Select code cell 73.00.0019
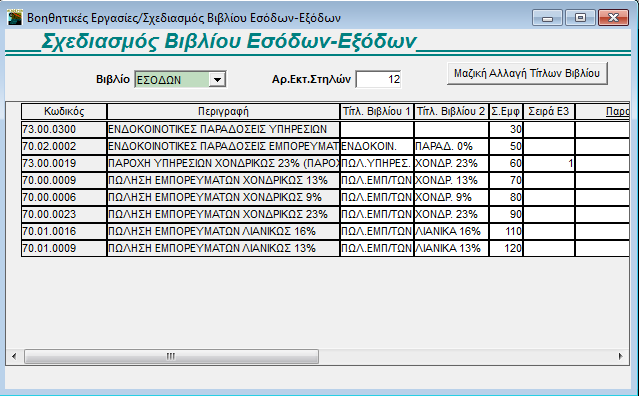 coord(64,163)
